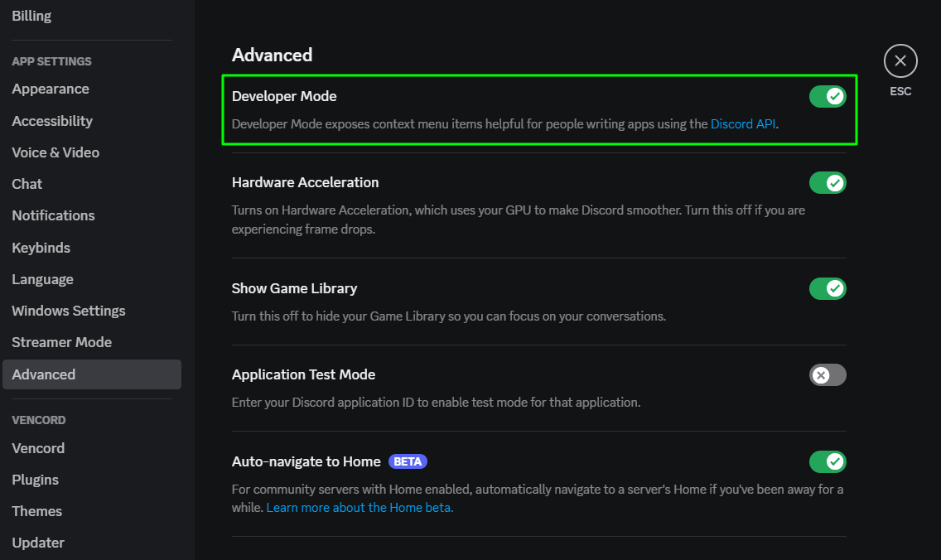The image size is (941, 560).
Task: Click the Advanced page heading
Action: tap(272, 56)
